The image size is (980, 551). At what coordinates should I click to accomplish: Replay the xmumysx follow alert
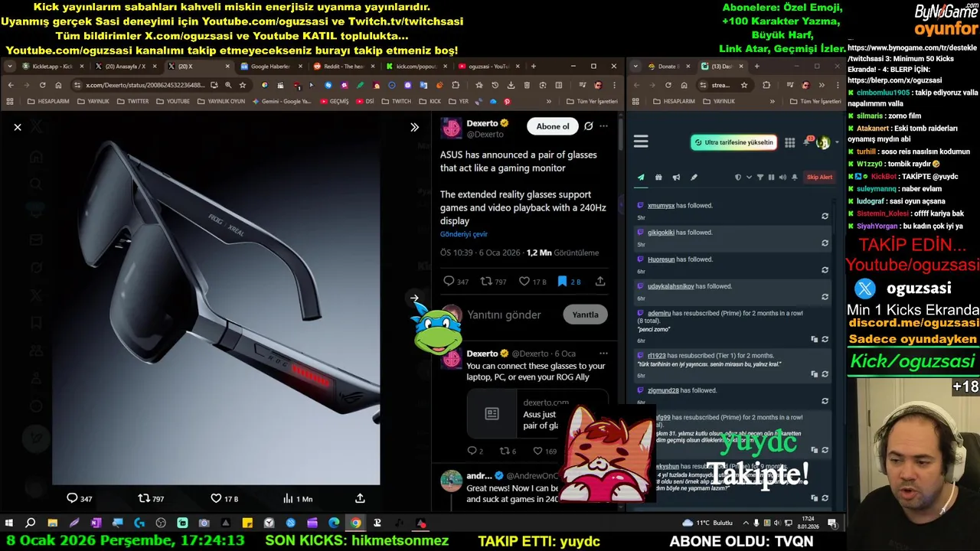click(x=825, y=217)
